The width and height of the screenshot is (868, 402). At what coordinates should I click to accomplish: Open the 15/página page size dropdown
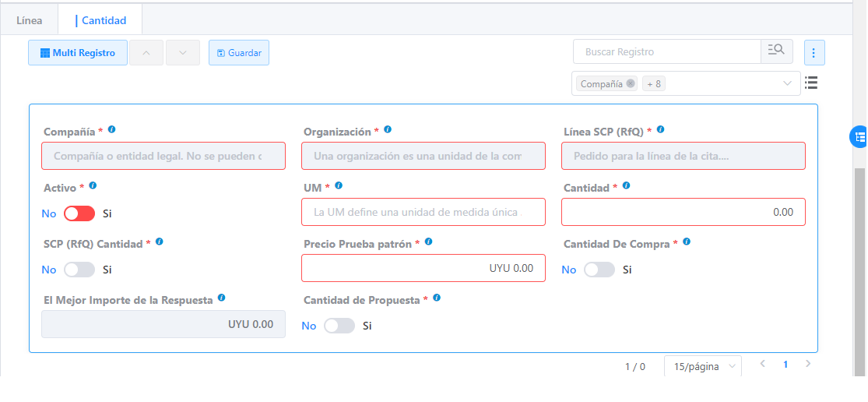[702, 366]
